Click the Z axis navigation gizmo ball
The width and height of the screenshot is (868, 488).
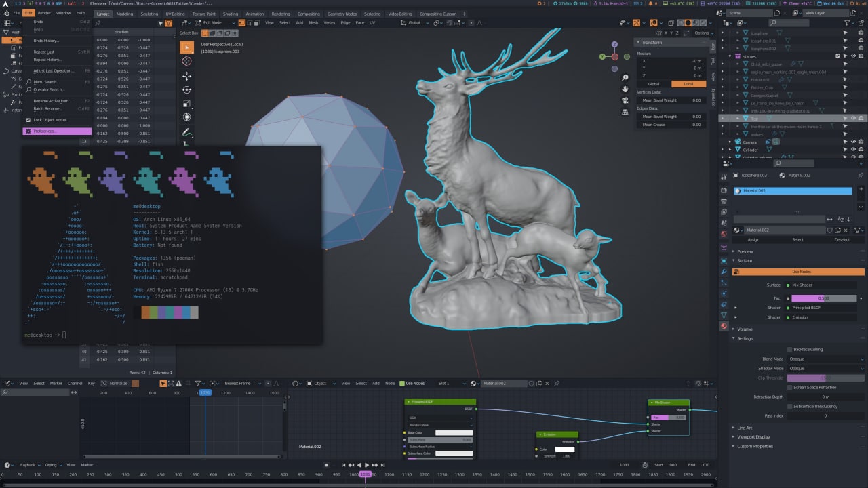[614, 44]
